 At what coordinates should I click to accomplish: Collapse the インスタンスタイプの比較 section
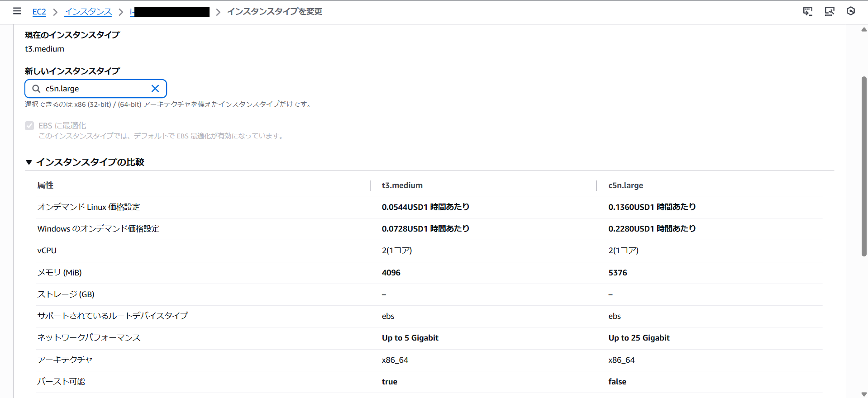coord(29,162)
